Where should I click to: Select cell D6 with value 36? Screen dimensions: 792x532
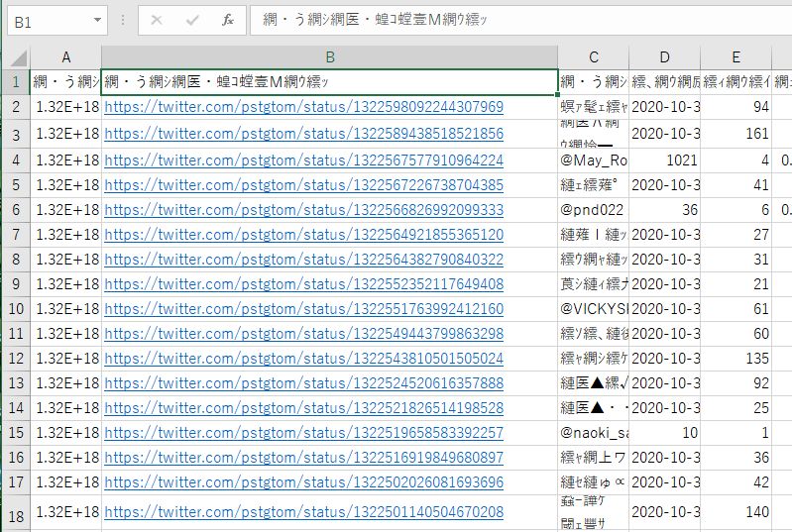665,210
